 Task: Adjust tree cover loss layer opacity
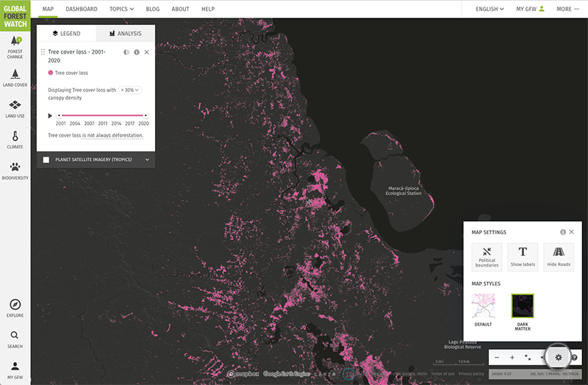[126, 52]
